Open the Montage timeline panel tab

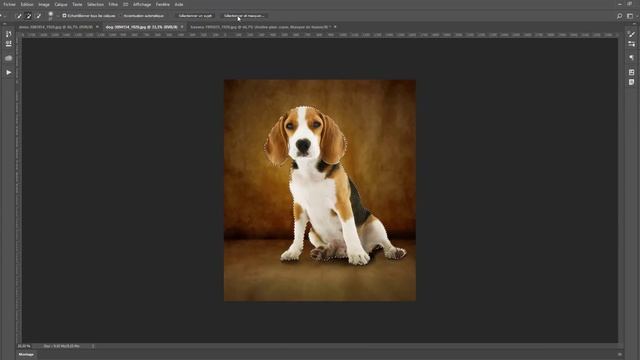[26, 355]
